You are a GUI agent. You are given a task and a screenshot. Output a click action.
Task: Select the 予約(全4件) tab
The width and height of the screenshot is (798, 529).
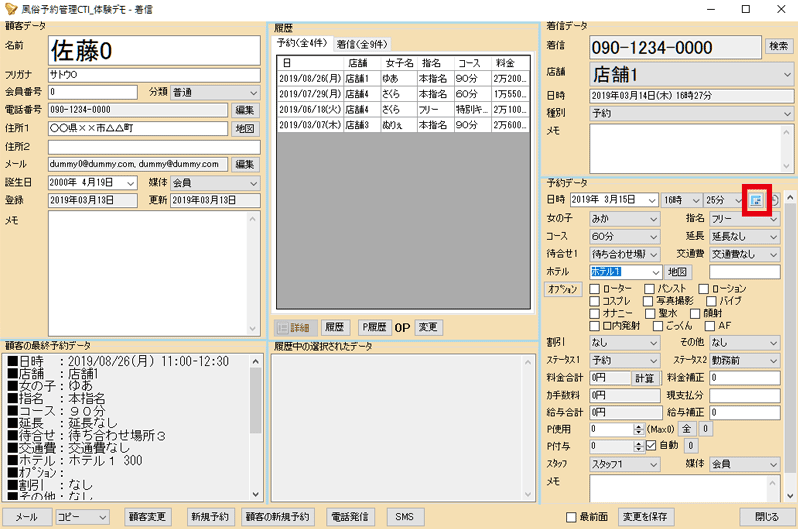pos(303,44)
